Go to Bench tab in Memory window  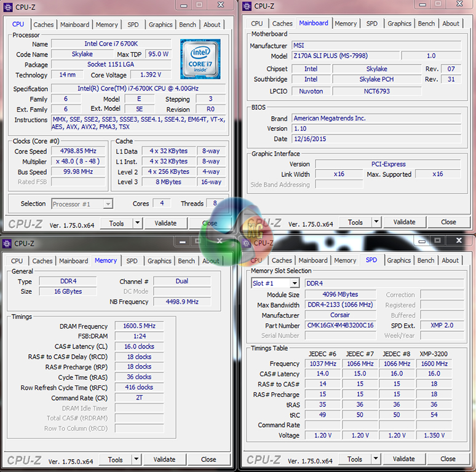coord(186,261)
